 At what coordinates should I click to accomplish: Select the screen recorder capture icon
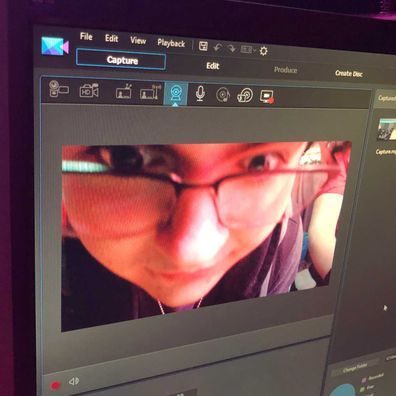267,97
